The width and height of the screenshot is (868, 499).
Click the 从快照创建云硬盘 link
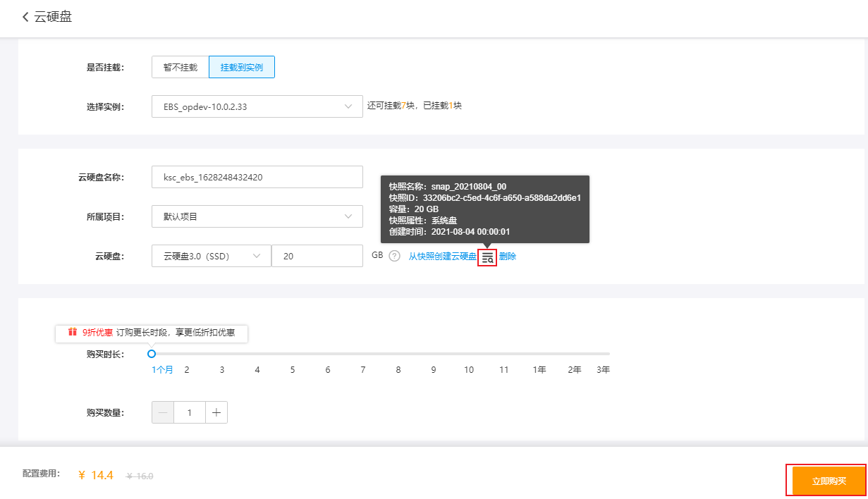pyautogui.click(x=442, y=257)
